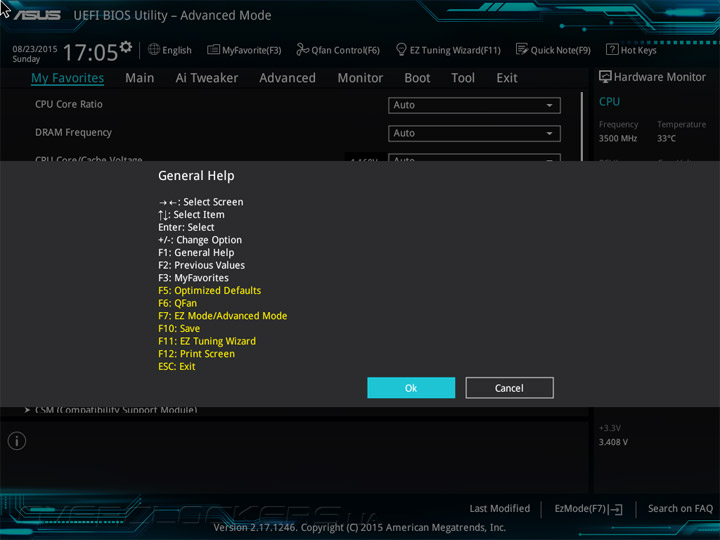
Task: Click the English language button
Action: tap(169, 50)
